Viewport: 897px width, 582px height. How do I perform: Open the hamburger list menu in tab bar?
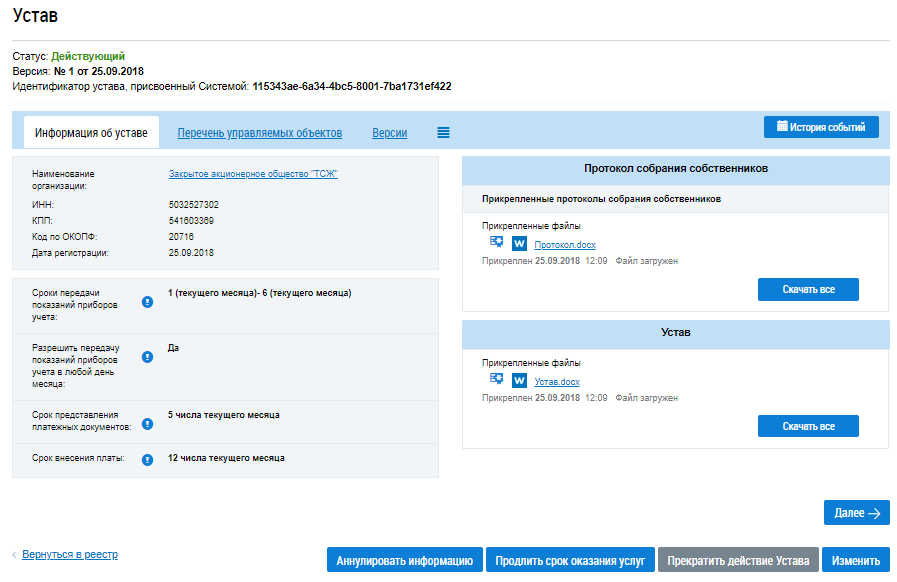click(x=443, y=133)
